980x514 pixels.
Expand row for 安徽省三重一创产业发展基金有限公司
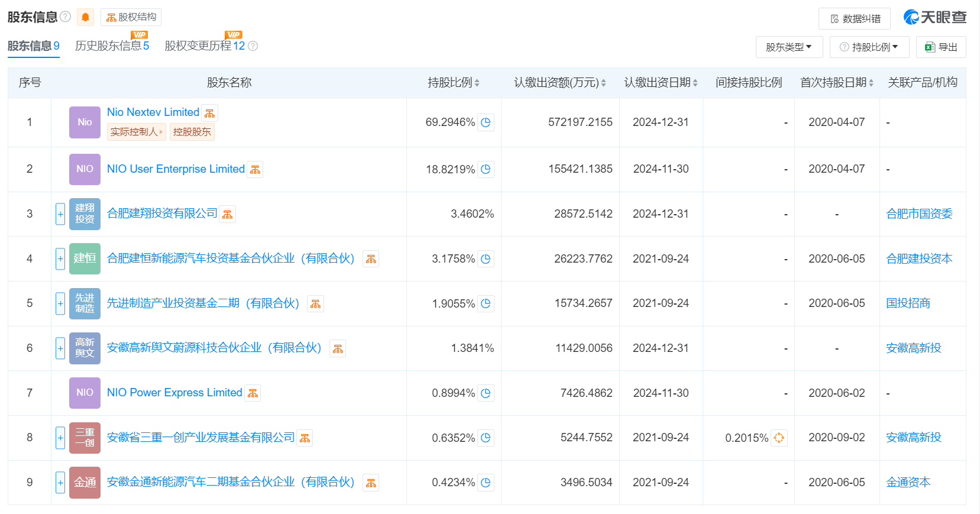pyautogui.click(x=60, y=438)
